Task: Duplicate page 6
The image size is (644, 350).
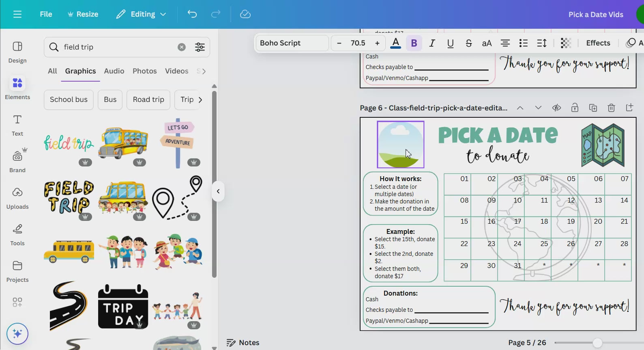Action: tap(593, 108)
